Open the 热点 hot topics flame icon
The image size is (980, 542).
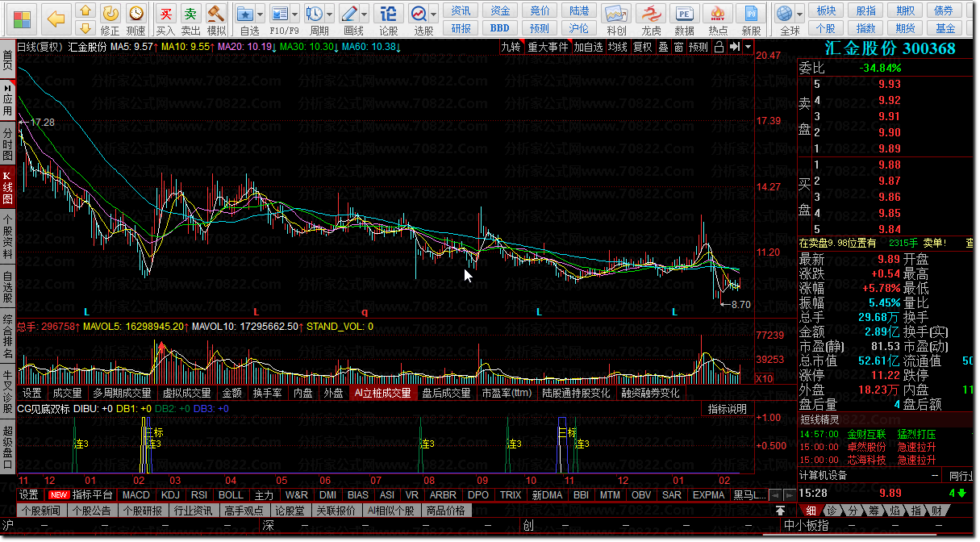[x=718, y=19]
